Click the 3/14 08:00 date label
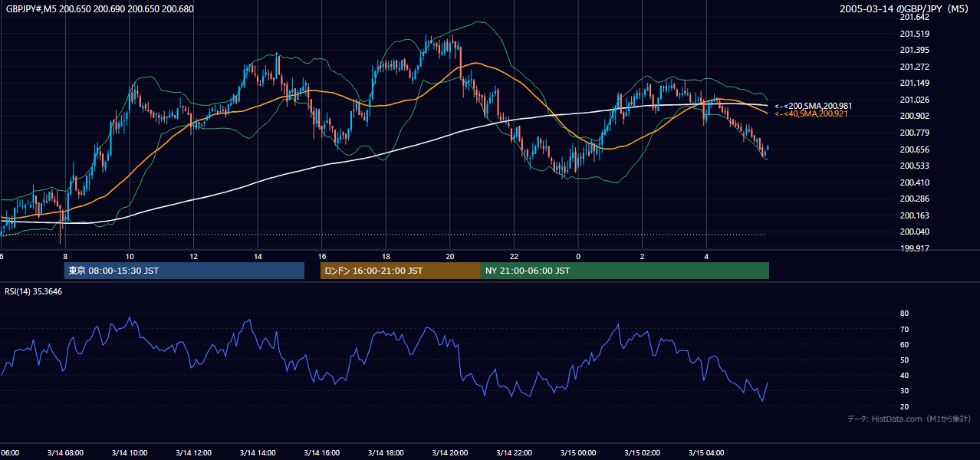The width and height of the screenshot is (980, 460). pos(65,453)
